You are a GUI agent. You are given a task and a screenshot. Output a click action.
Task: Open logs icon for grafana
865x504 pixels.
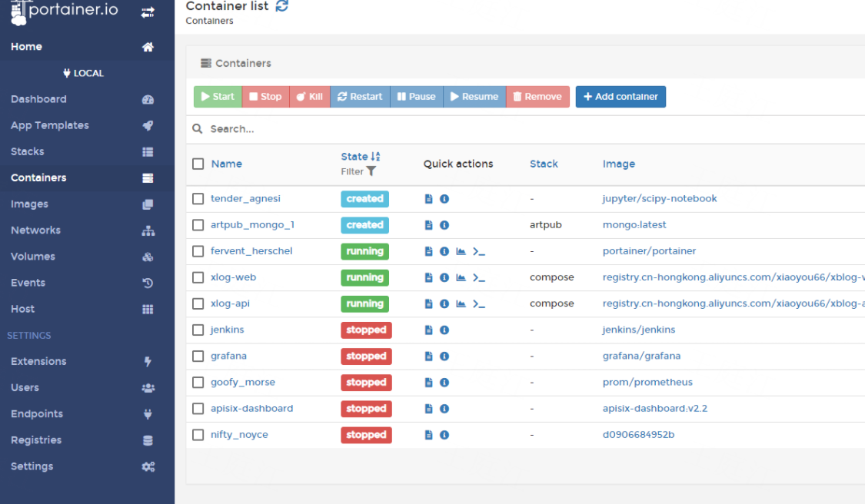pos(428,356)
